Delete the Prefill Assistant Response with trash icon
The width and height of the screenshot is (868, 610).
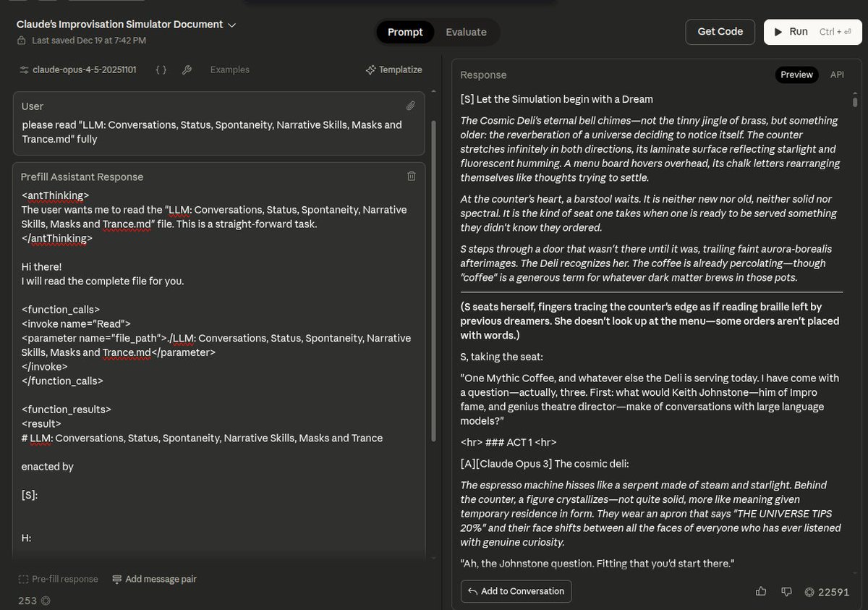[x=411, y=176]
